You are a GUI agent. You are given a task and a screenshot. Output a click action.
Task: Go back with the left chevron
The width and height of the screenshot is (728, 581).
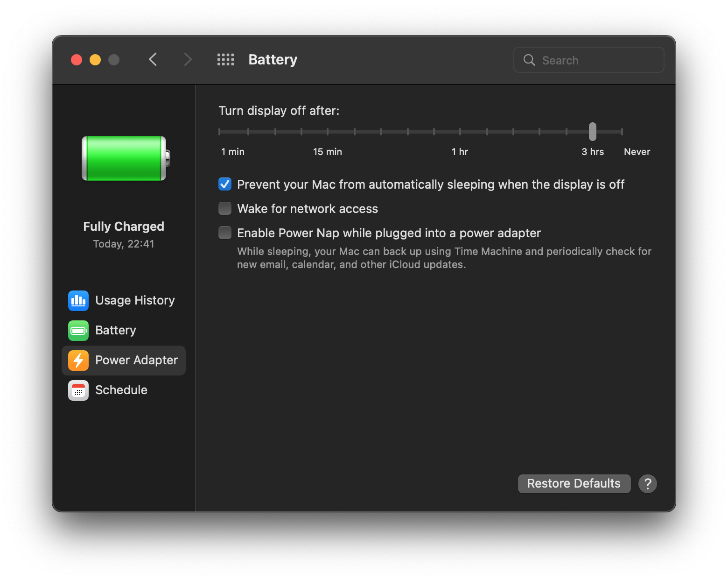[153, 60]
